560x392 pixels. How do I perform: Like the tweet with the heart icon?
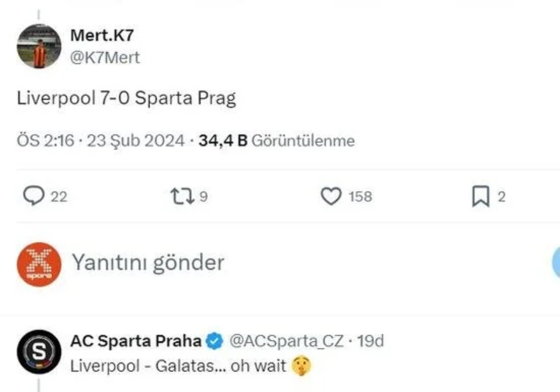pos(330,197)
